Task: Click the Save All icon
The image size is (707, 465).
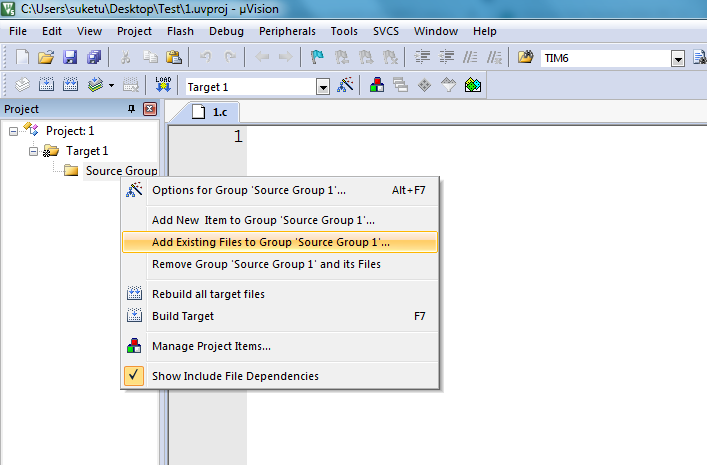Action: point(93,58)
